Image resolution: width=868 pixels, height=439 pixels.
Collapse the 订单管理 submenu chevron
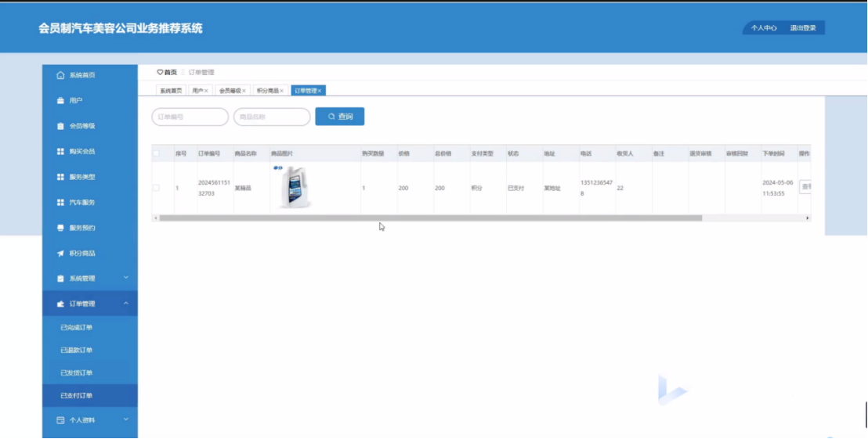click(125, 303)
